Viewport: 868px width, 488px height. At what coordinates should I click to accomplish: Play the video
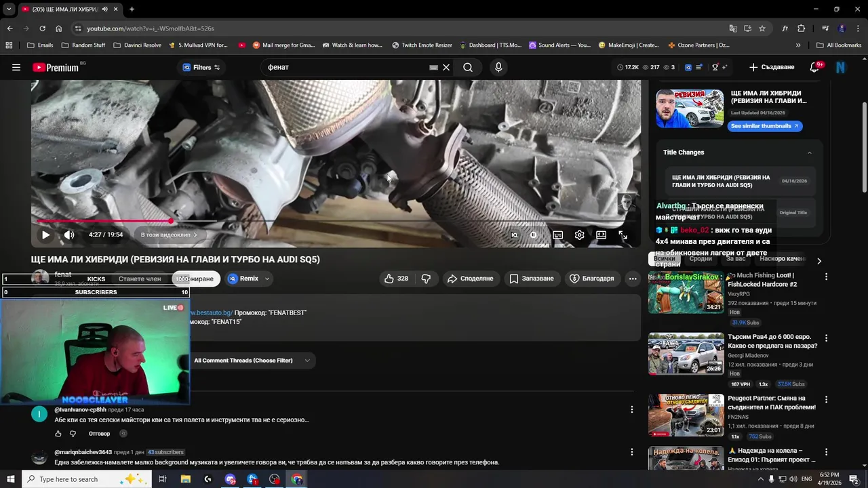click(x=45, y=235)
